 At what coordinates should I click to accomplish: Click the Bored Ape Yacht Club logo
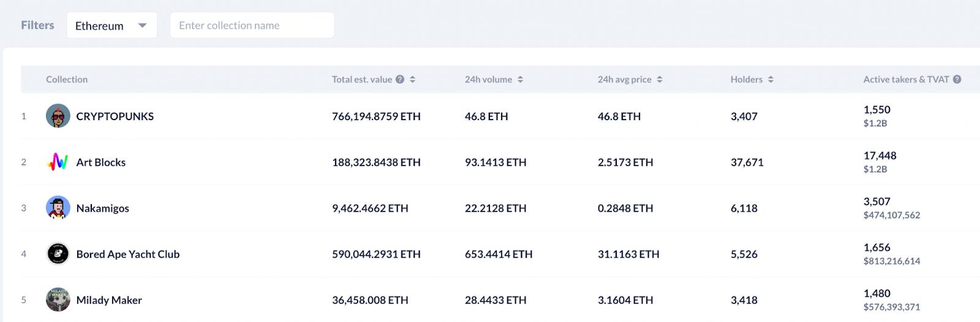(58, 254)
